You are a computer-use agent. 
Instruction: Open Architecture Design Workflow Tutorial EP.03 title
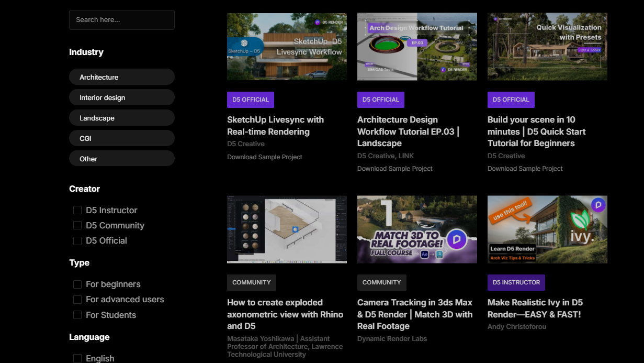(x=408, y=131)
